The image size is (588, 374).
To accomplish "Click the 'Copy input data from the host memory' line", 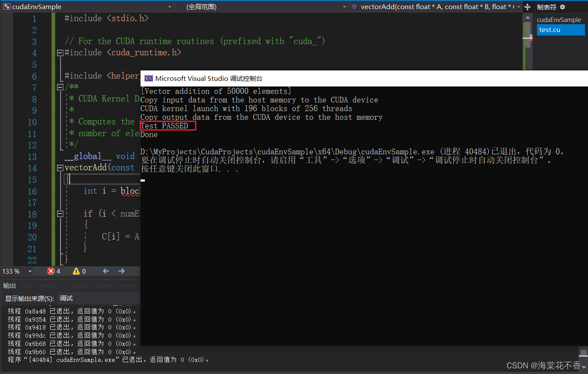I will tap(259, 100).
